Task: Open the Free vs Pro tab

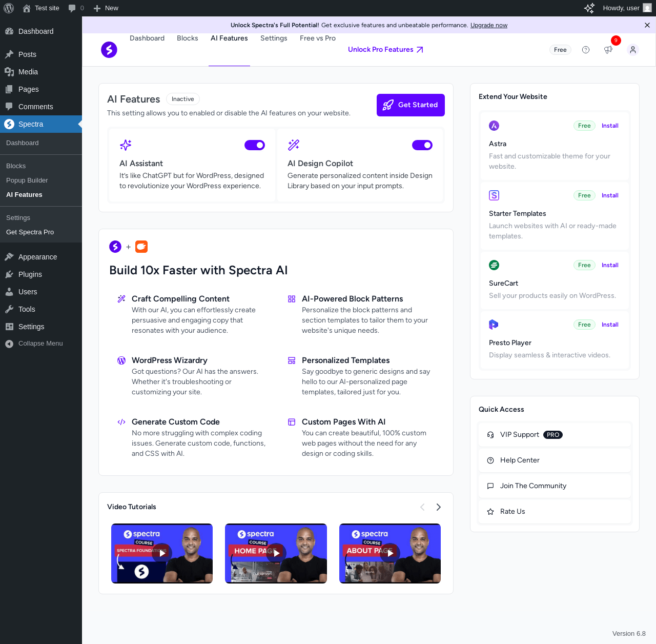Action: coord(318,38)
